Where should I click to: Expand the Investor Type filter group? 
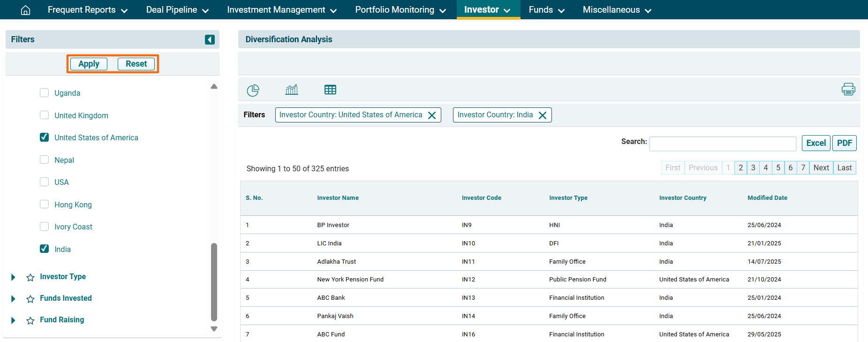point(13,277)
